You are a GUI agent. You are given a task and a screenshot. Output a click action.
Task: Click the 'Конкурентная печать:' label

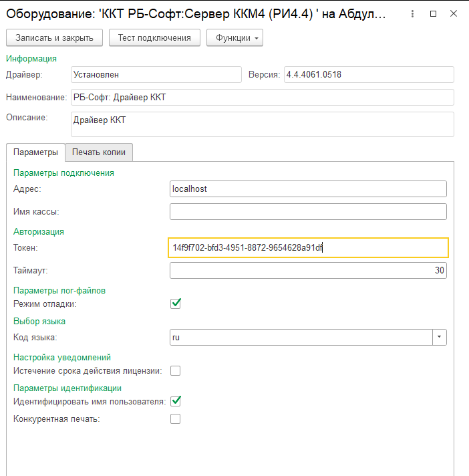pyautogui.click(x=56, y=419)
